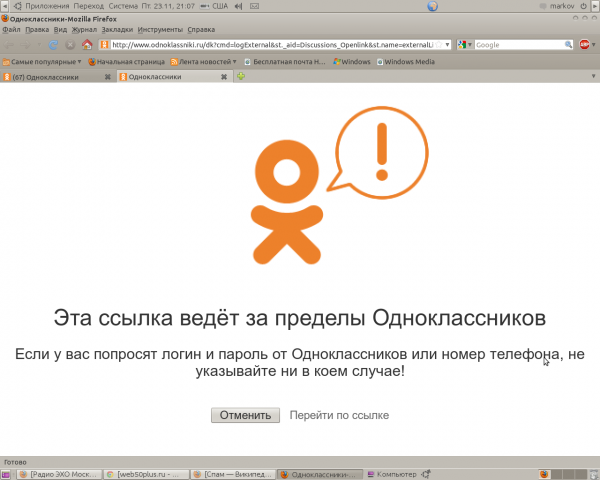Image resolution: width=600 pixels, height=480 pixels.
Task: Click the Firefox workspace switcher thumbnail
Action: [x=545, y=475]
